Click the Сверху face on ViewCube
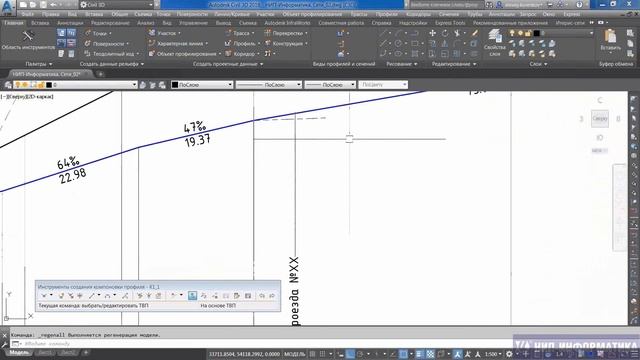The height and width of the screenshot is (360, 640). [600, 119]
